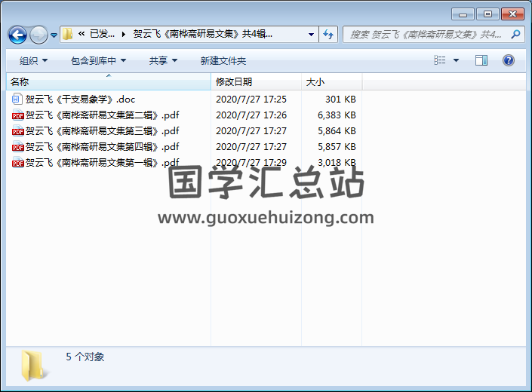This screenshot has width=532, height=392.
Task: Open the 组织 menu
Action: [x=33, y=60]
